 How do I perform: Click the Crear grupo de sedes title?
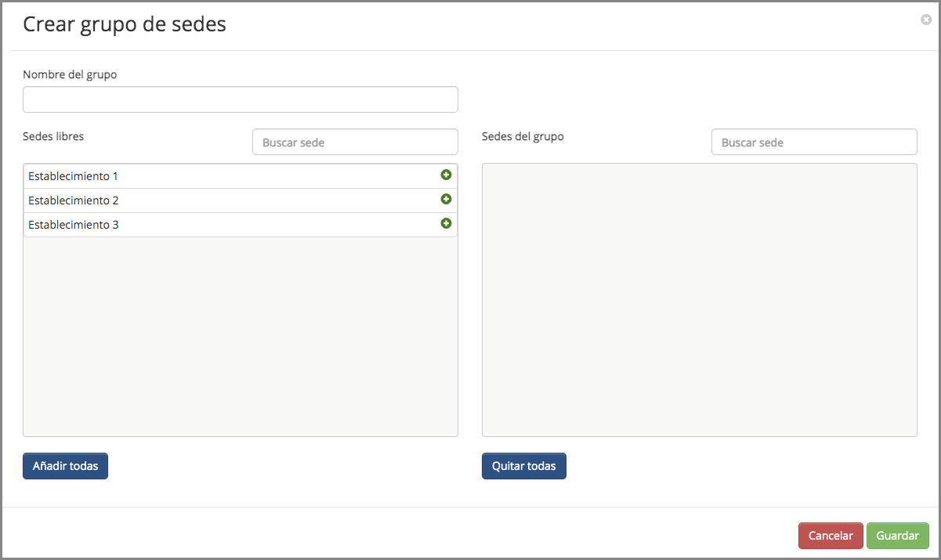125,24
